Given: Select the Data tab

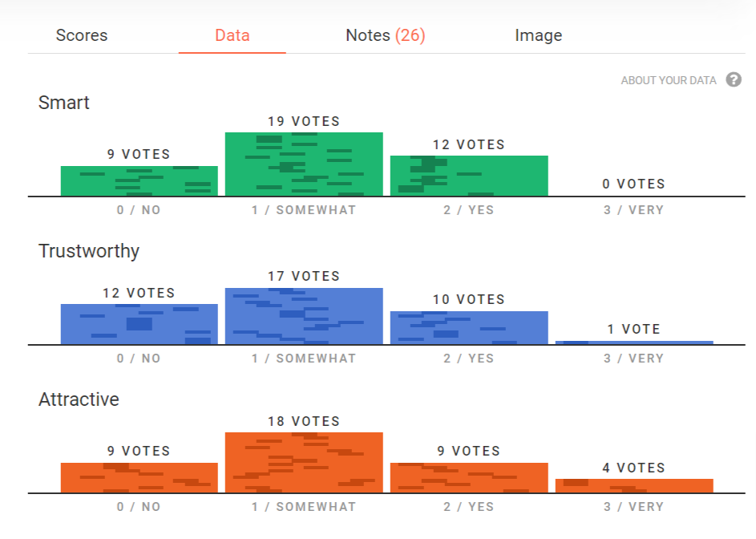Looking at the screenshot, I should (232, 35).
